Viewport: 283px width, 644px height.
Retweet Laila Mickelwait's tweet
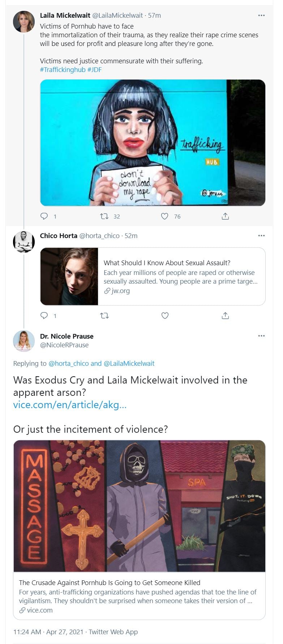point(104,216)
